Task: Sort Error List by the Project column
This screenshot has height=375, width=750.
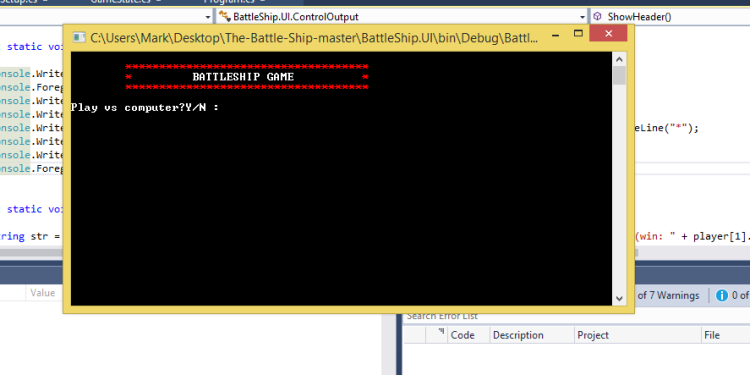Action: (x=638, y=335)
